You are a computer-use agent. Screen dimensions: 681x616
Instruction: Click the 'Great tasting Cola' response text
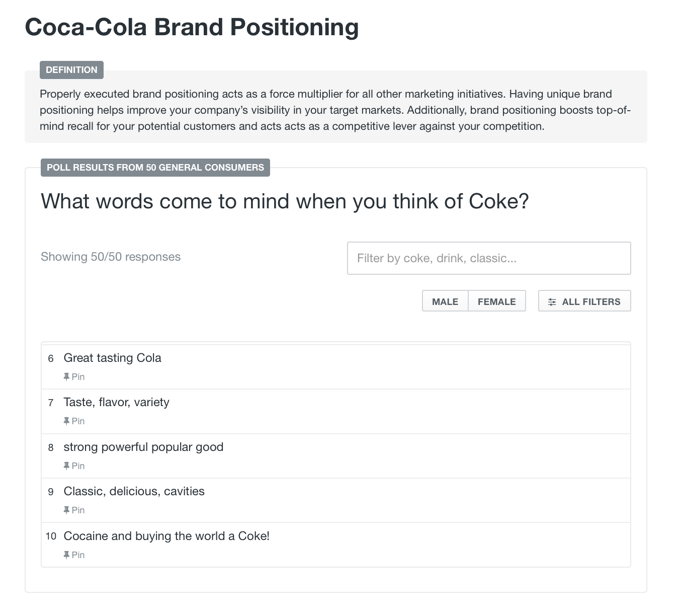pos(112,358)
